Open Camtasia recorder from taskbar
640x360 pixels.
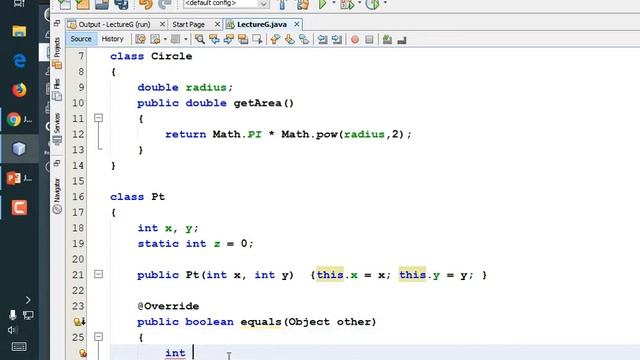tap(19, 207)
